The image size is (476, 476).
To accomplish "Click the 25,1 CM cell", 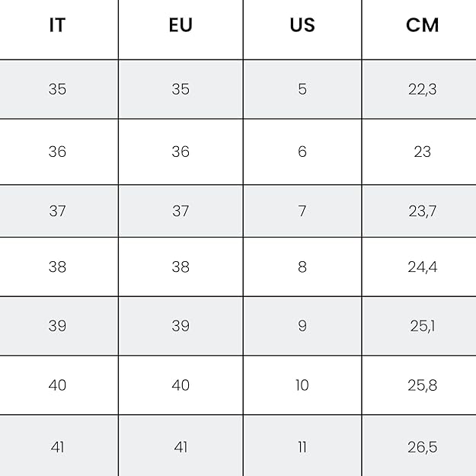I will click(422, 326).
